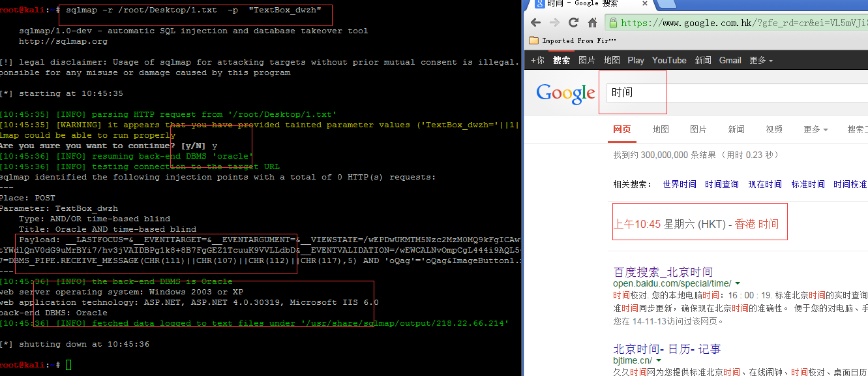Click 'Are you sure you want to continue?' prompt
The height and width of the screenshot is (376, 868).
(x=108, y=146)
